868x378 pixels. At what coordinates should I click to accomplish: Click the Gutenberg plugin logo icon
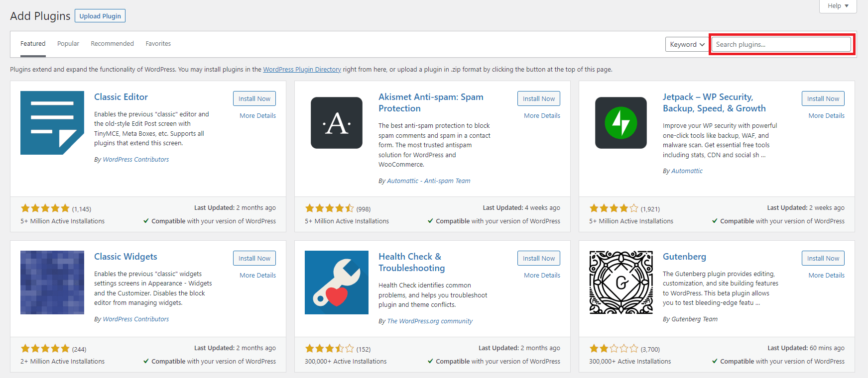[621, 283]
